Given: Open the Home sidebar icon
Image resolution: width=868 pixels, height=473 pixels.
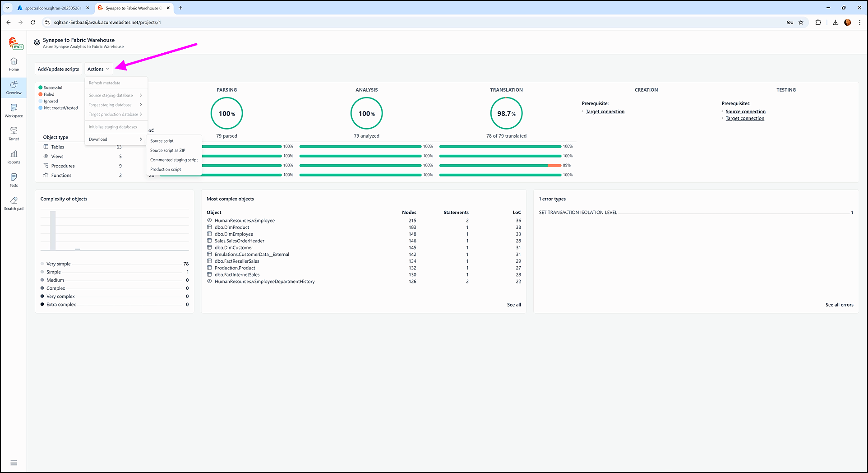Looking at the screenshot, I should click(14, 64).
